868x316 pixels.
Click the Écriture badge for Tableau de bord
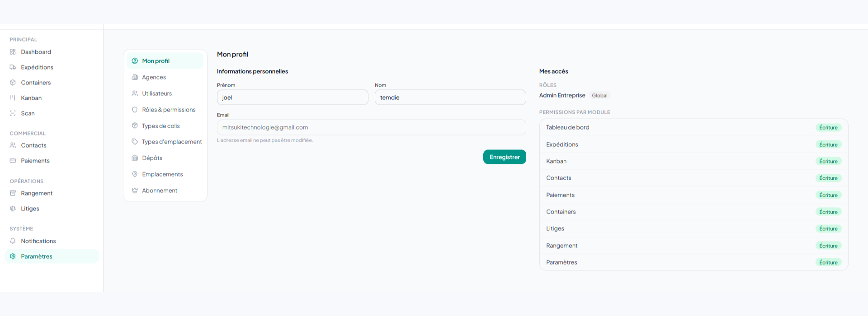pyautogui.click(x=828, y=128)
